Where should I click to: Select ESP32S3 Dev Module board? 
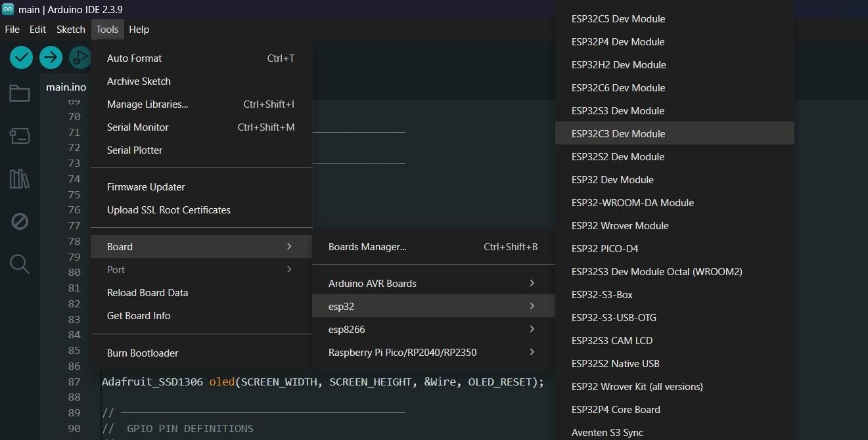pyautogui.click(x=675, y=111)
